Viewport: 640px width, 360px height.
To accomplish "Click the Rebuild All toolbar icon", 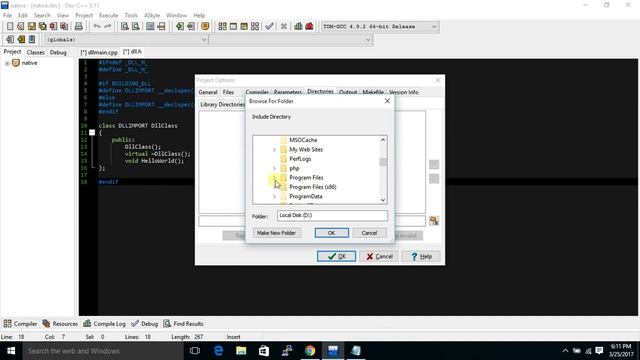I will [x=255, y=27].
